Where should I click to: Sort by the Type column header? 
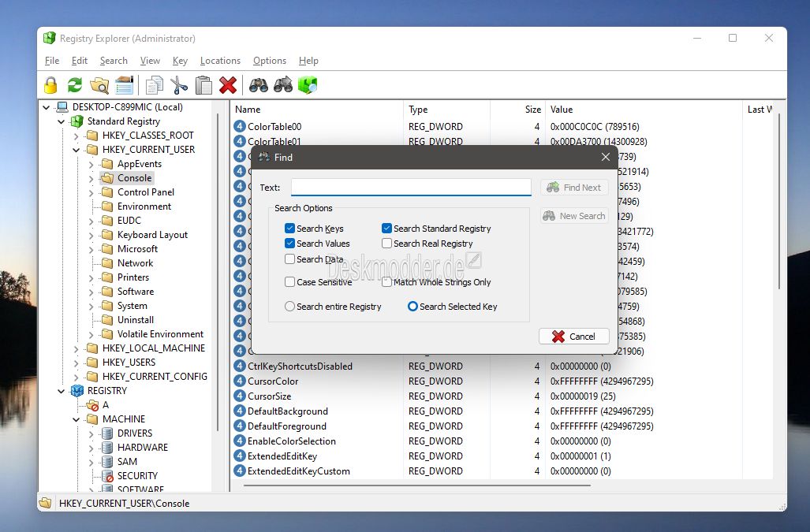(x=446, y=110)
